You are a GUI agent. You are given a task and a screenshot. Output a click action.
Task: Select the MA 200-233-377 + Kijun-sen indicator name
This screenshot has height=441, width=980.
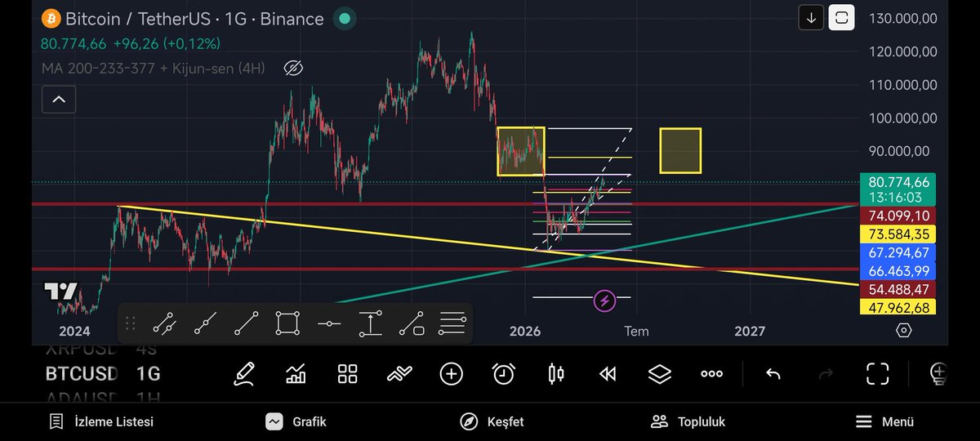point(153,69)
